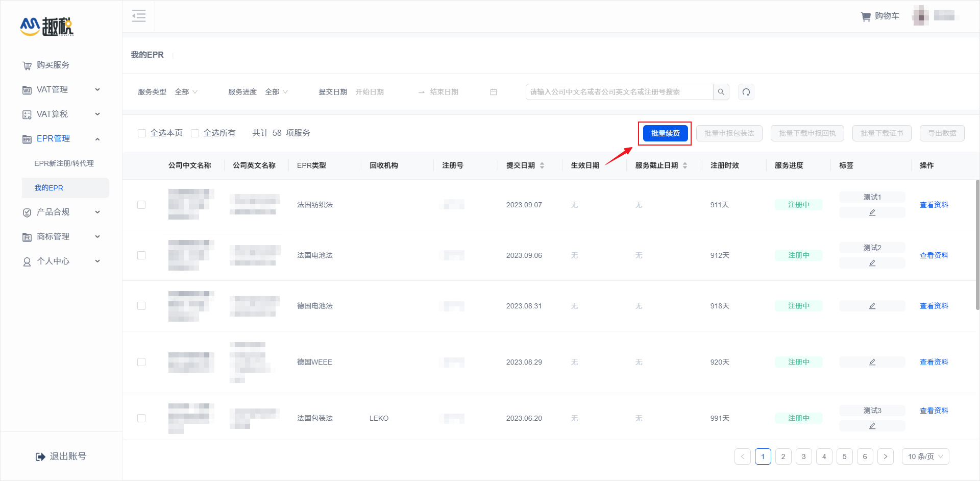The height and width of the screenshot is (481, 980).
Task: Check the 全选本页 checkbox
Action: tap(142, 133)
